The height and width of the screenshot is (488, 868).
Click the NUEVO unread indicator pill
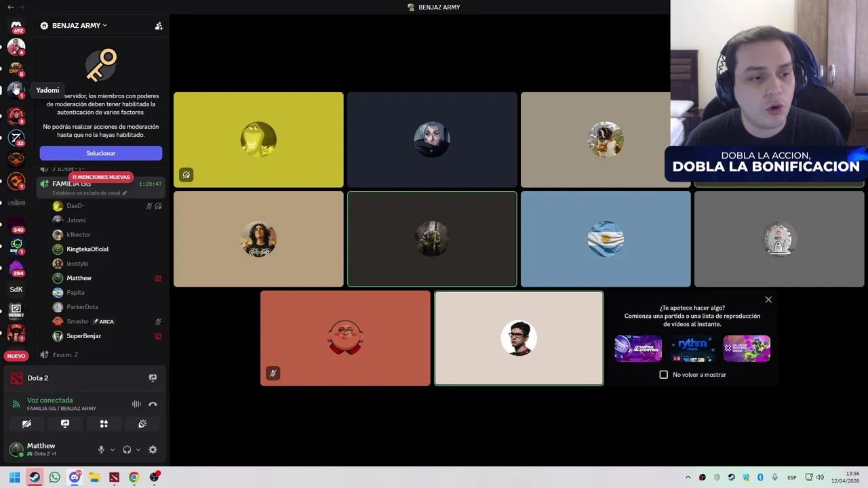click(16, 356)
